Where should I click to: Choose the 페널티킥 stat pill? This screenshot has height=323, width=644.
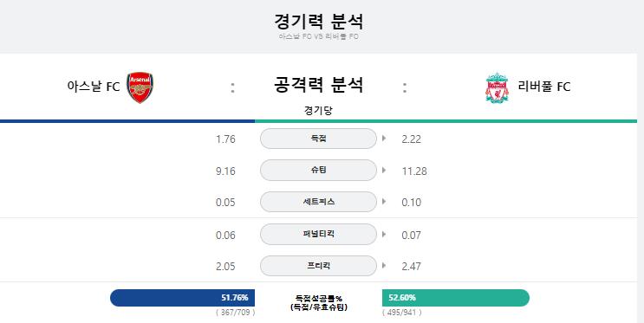point(318,235)
